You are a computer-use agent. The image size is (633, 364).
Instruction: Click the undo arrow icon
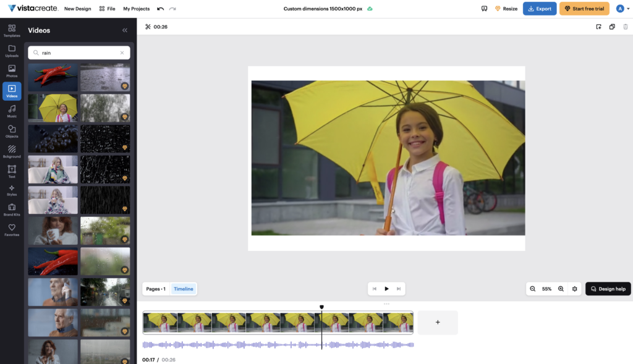(161, 9)
